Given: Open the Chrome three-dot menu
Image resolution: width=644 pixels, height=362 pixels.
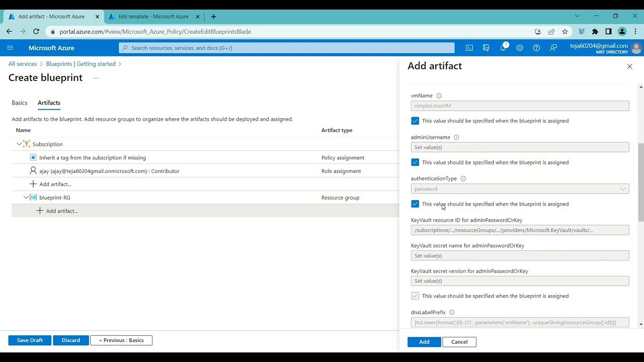Looking at the screenshot, I should click(635, 31).
